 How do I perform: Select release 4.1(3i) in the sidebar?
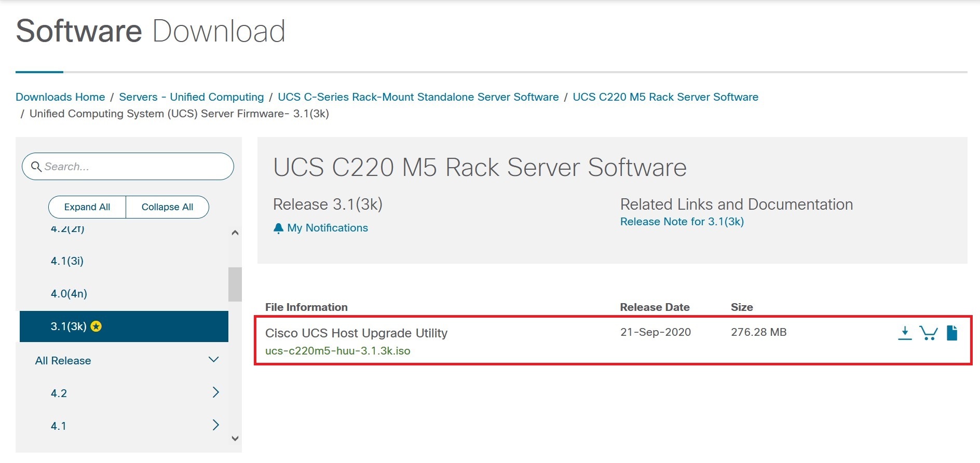pos(67,261)
